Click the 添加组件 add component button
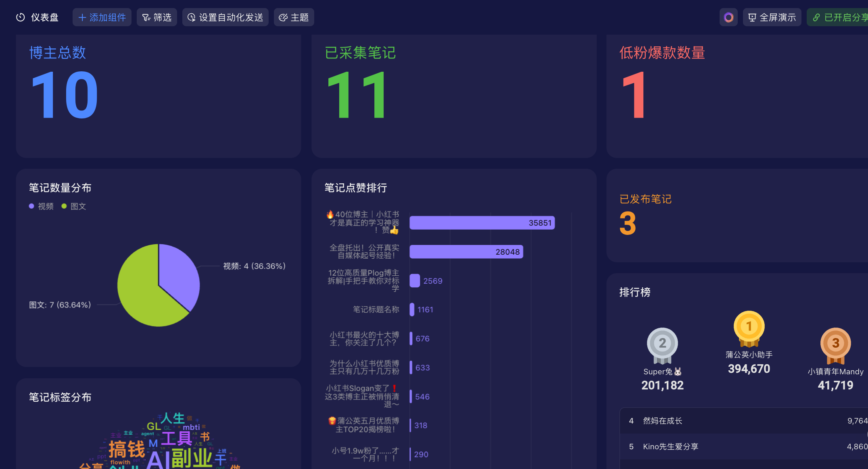The width and height of the screenshot is (868, 469). point(102,17)
